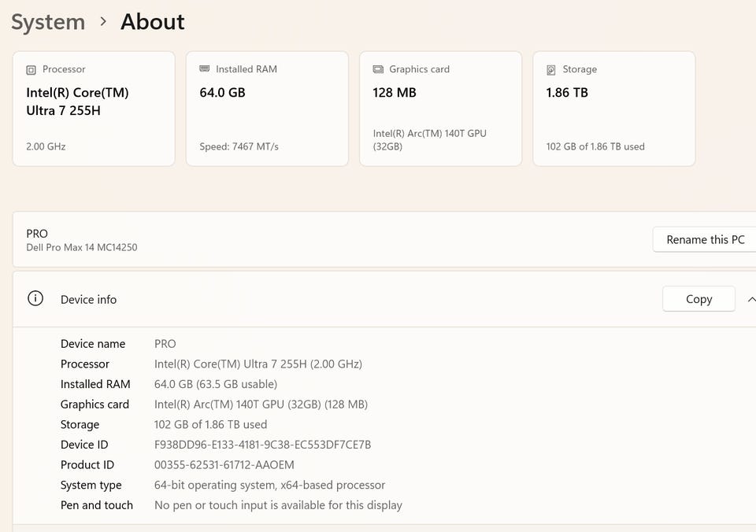Select "Intel(R) Core(TM) Ultra 7 255H" in Processor card
Viewport: 756px width, 532px height.
click(77, 102)
